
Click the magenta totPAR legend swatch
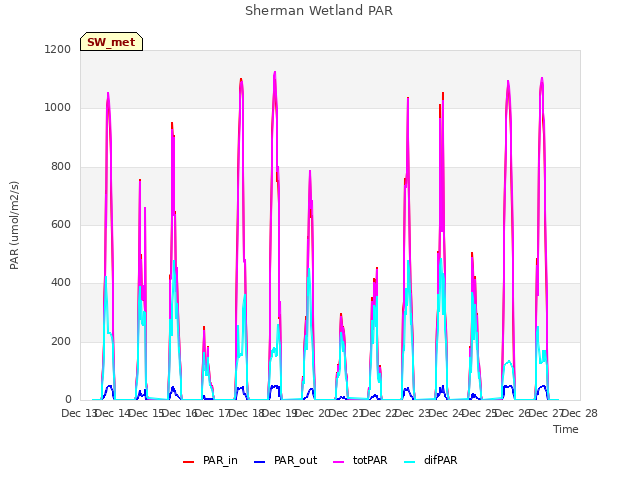(x=339, y=462)
